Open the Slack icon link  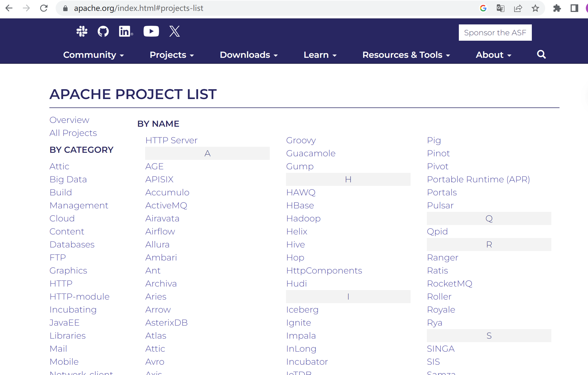82,31
